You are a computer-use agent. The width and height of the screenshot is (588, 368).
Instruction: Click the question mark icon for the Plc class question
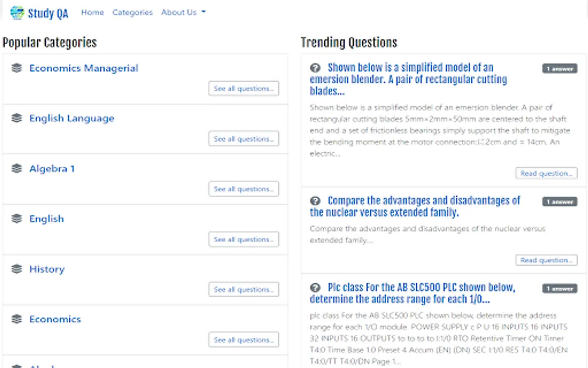click(315, 288)
